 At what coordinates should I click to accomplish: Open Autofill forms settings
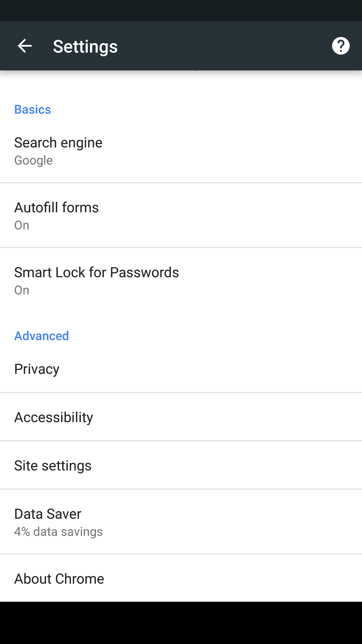pos(57,208)
